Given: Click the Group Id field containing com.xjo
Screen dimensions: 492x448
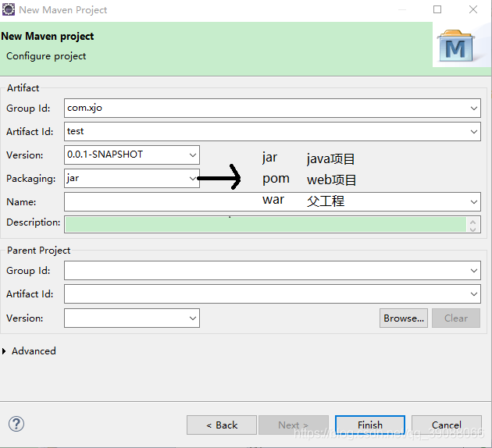Looking at the screenshot, I should 273,108.
